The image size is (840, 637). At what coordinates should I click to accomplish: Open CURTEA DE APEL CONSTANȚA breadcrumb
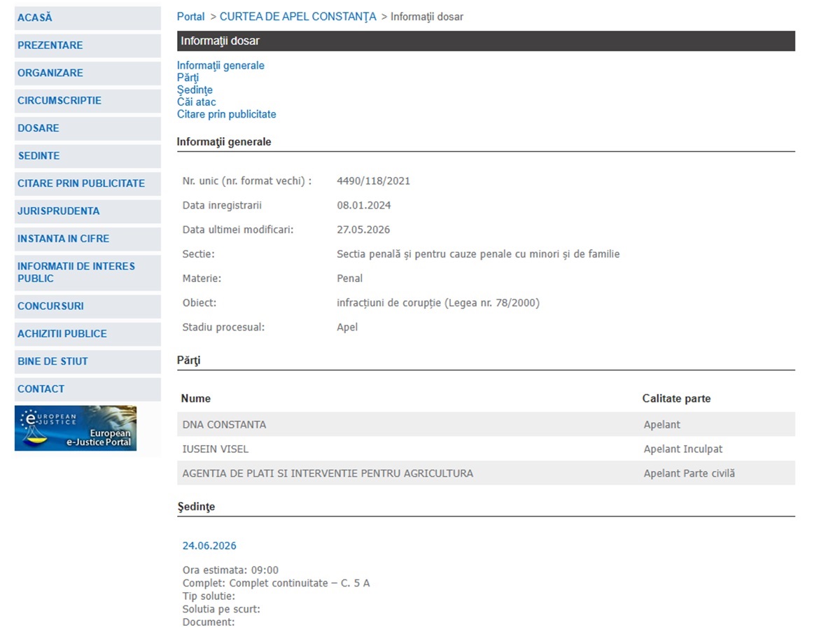pyautogui.click(x=298, y=17)
